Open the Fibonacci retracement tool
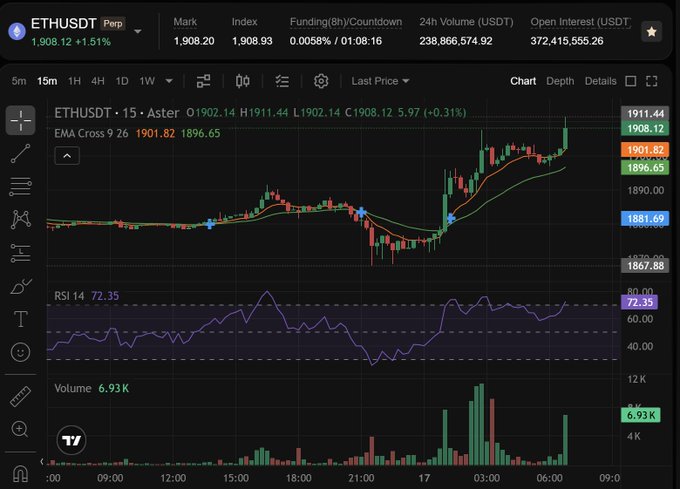Image resolution: width=680 pixels, height=489 pixels. (20, 187)
